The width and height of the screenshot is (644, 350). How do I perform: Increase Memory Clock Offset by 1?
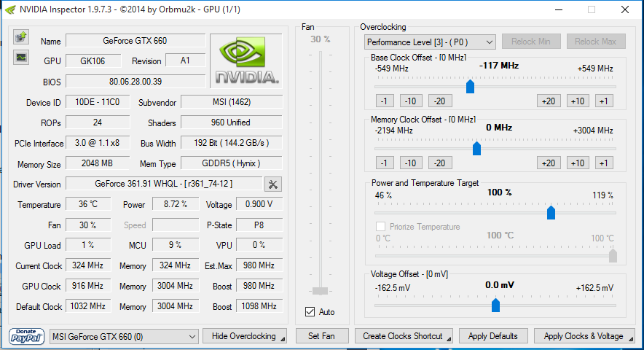coord(604,163)
